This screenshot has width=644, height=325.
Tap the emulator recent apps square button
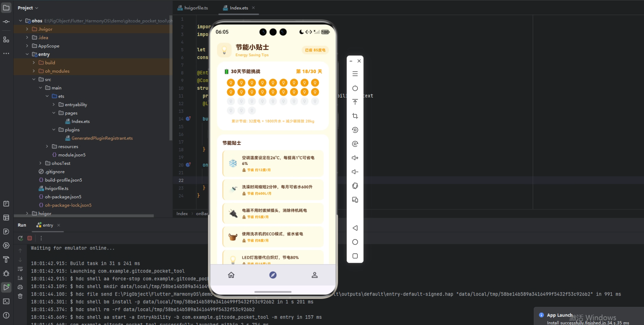click(355, 256)
